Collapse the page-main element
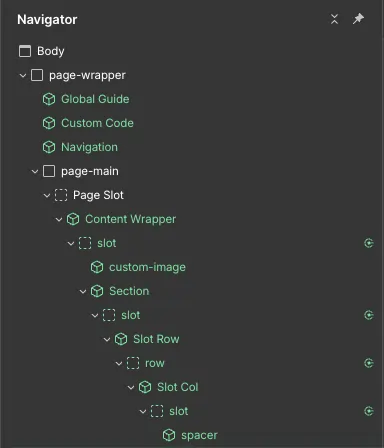This screenshot has height=448, width=384. click(x=35, y=171)
